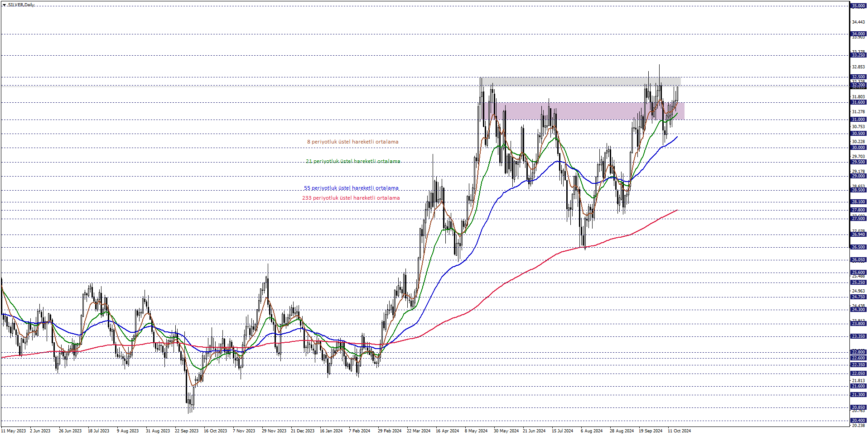Click the 26.050 price level label
The image size is (868, 436).
tap(858, 260)
